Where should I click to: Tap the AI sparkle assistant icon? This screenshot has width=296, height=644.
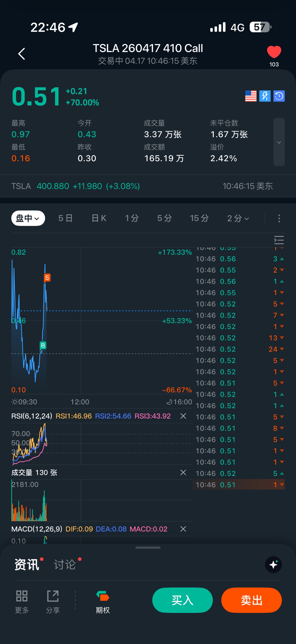click(273, 564)
